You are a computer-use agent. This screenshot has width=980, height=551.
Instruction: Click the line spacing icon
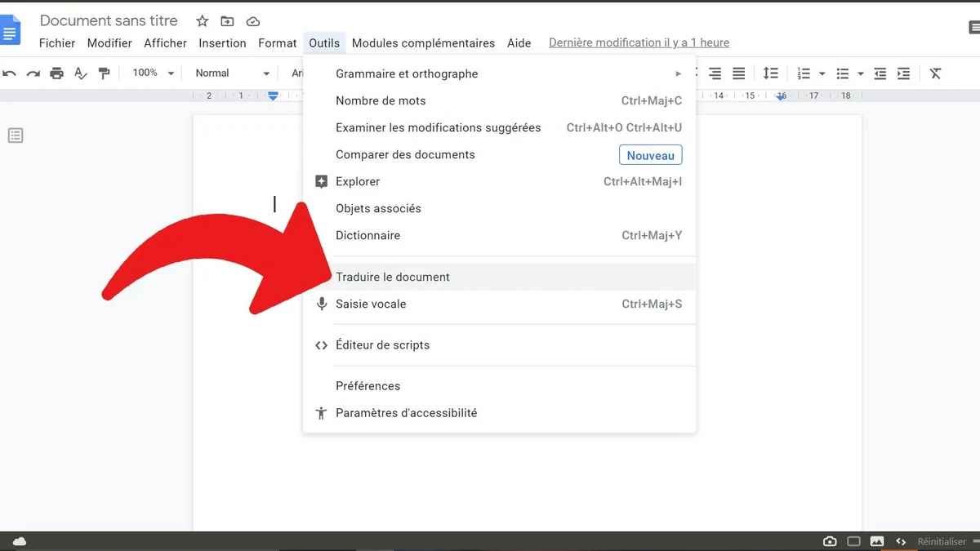(770, 73)
